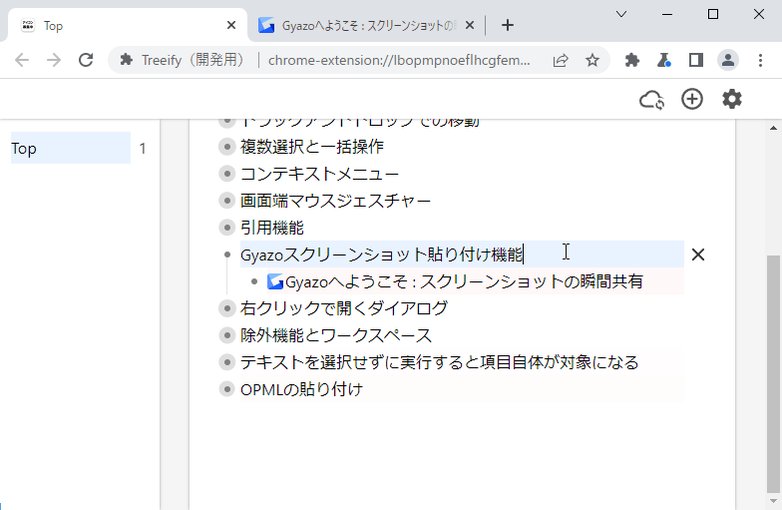Toggle Chrome side panel icon
Screen dimensions: 782x510
tap(696, 60)
